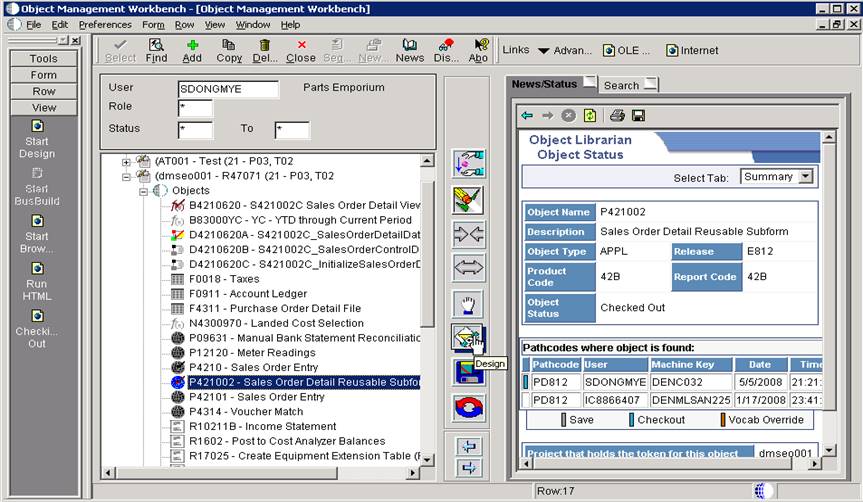863x502 pixels.
Task: Click the top hands-exchange icon button
Action: [x=468, y=163]
